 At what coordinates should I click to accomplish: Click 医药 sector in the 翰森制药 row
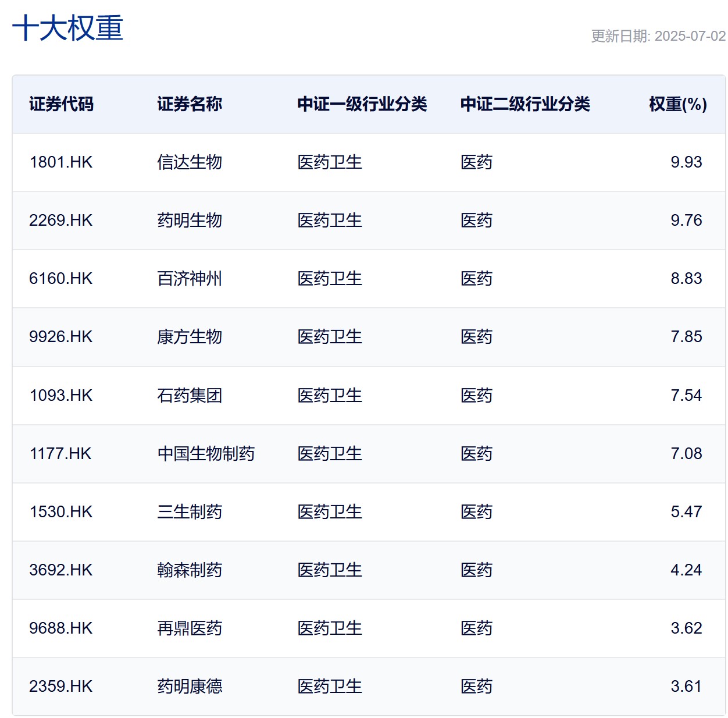pyautogui.click(x=476, y=570)
